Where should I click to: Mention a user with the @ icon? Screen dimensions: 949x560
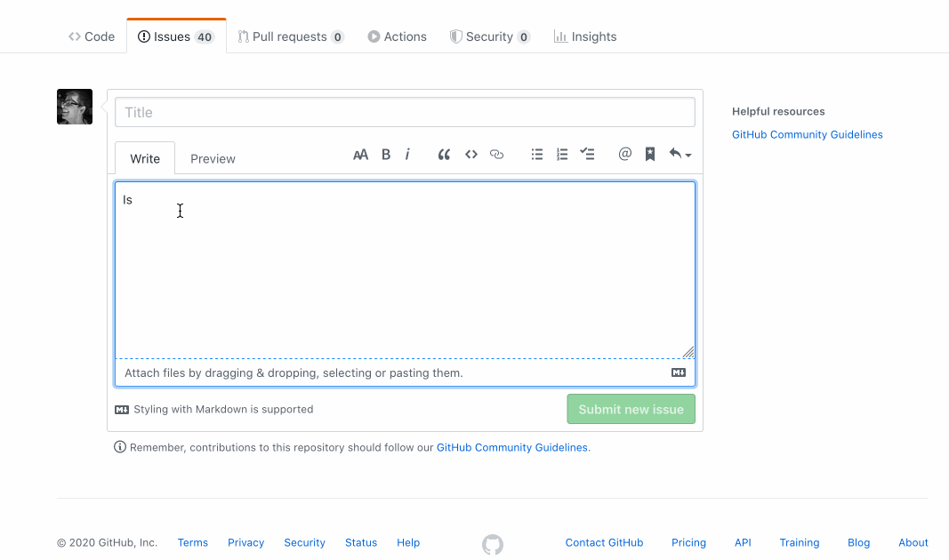623,154
